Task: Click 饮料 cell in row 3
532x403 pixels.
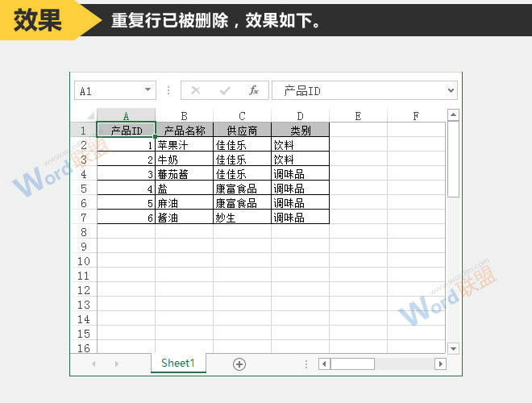Action: tap(301, 159)
